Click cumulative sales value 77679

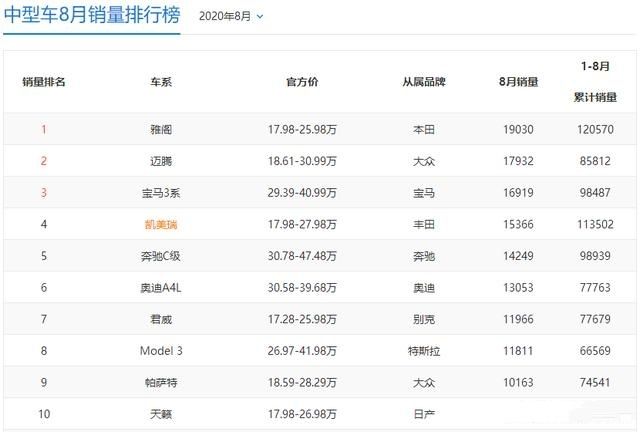[595, 319]
